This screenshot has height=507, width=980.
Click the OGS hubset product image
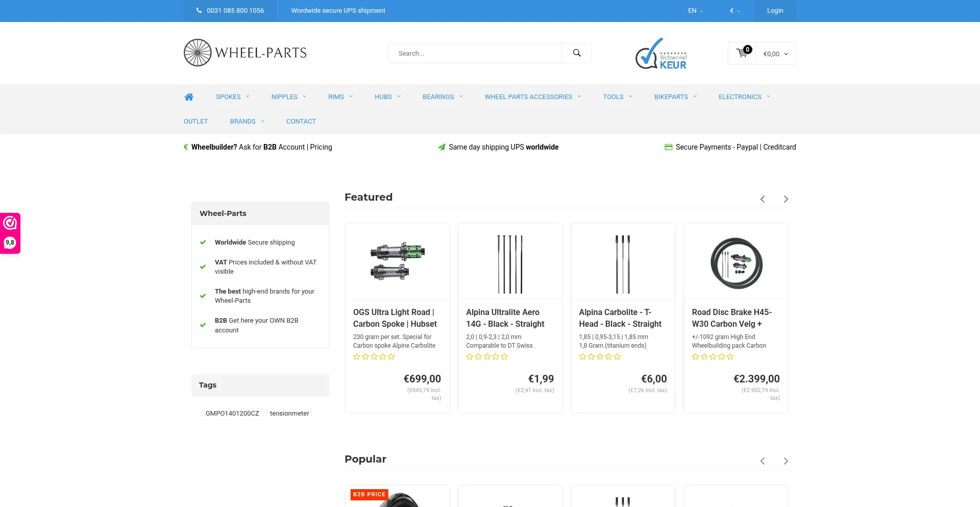[397, 261]
